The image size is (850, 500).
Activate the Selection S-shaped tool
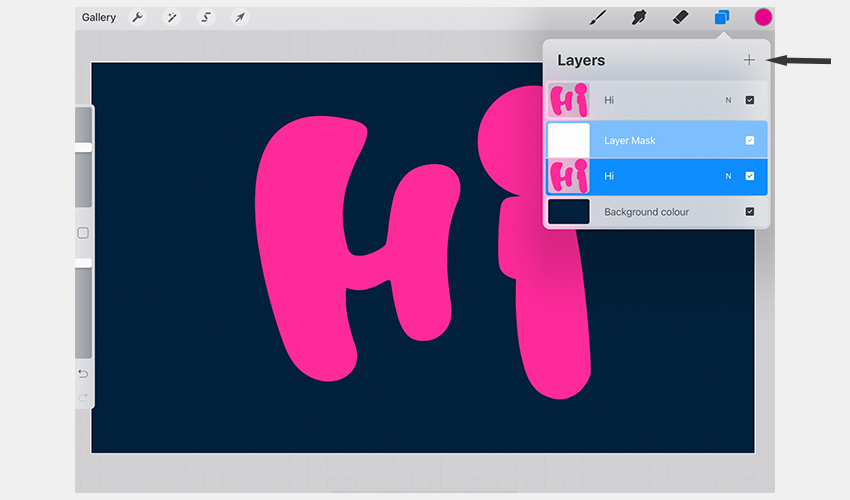click(206, 17)
